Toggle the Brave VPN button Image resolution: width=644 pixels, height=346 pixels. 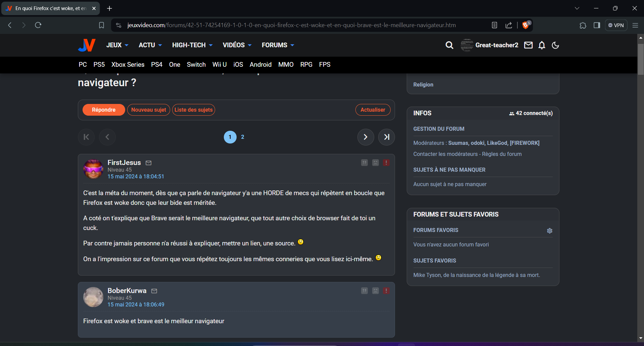tap(616, 25)
